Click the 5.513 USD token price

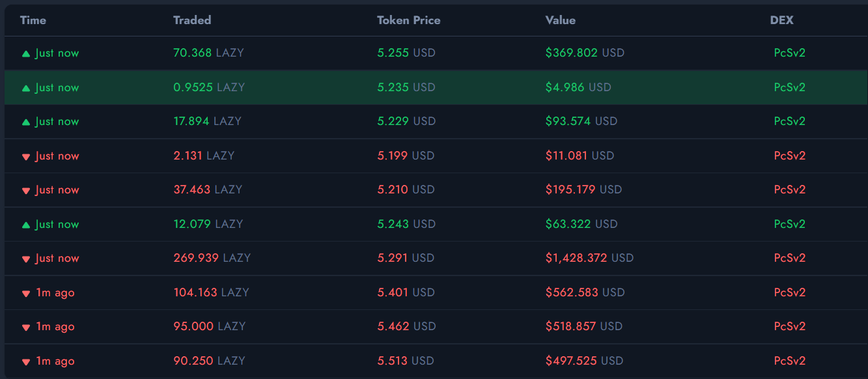(x=406, y=361)
